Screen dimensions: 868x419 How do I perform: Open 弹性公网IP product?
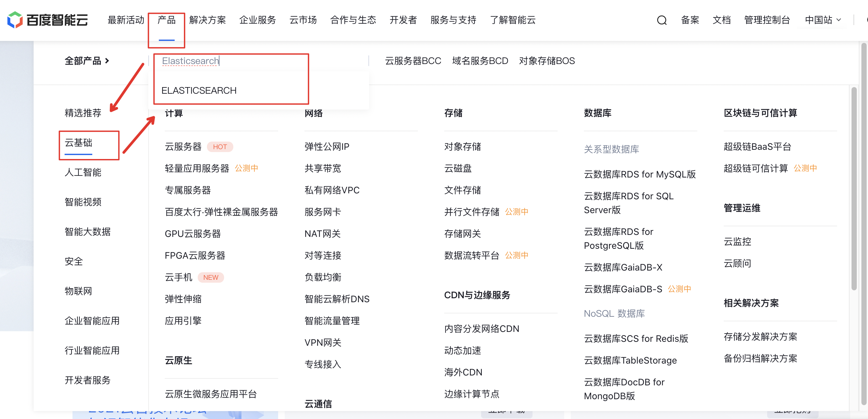327,146
